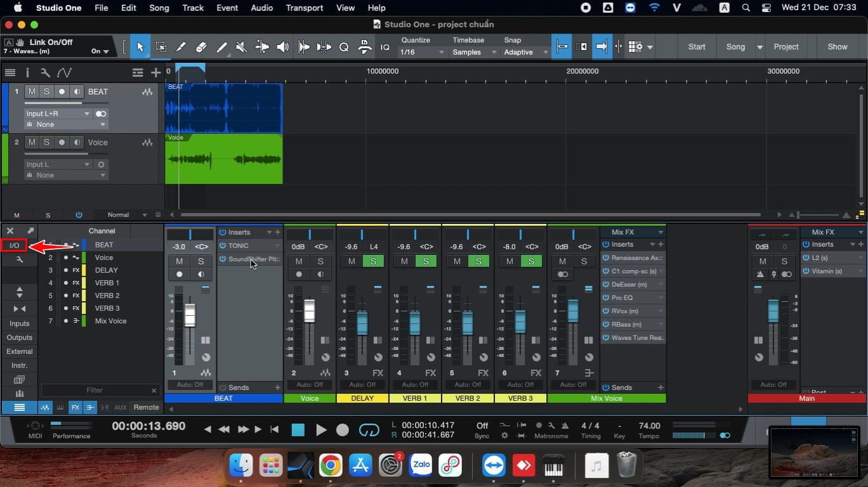The width and height of the screenshot is (868, 487).
Task: Select the Range tool
Action: click(x=161, y=47)
